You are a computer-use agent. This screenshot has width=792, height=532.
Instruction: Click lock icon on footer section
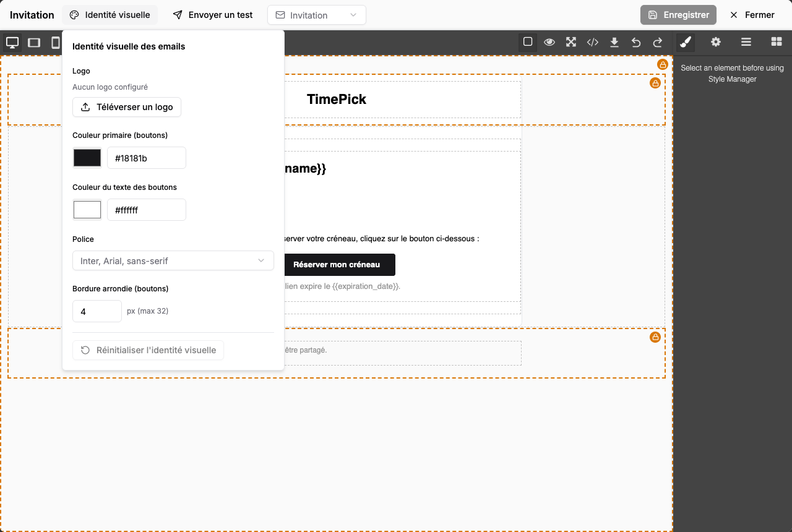(655, 337)
